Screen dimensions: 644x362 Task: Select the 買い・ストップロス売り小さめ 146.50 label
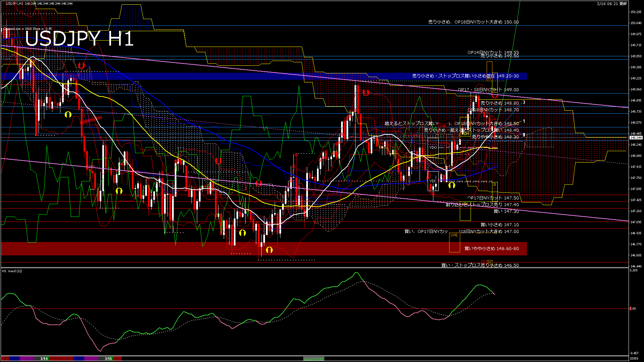480,265
